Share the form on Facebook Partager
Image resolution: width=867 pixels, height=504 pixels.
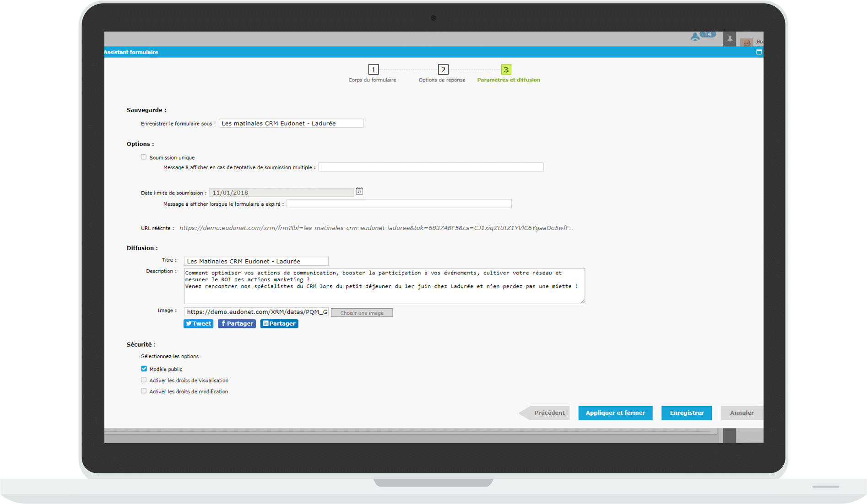(237, 323)
